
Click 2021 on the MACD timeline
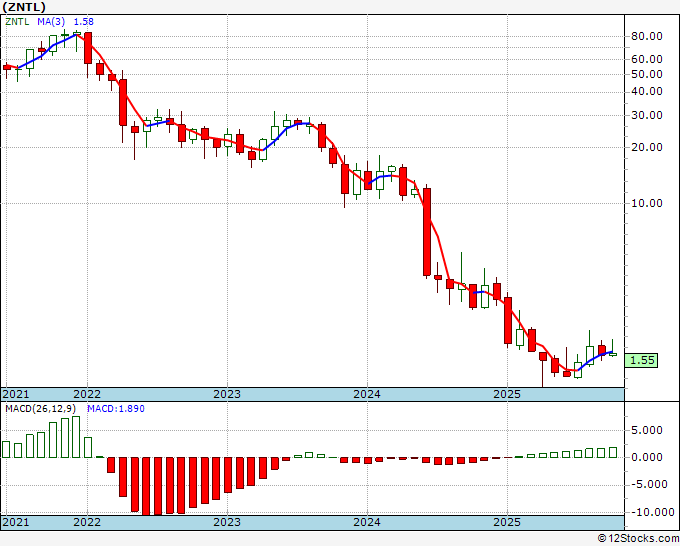pos(16,522)
